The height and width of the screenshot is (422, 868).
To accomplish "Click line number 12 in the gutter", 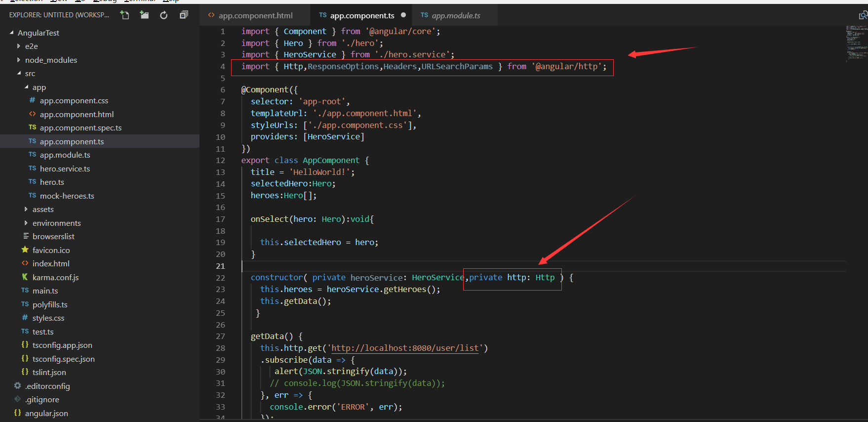I will coord(220,160).
